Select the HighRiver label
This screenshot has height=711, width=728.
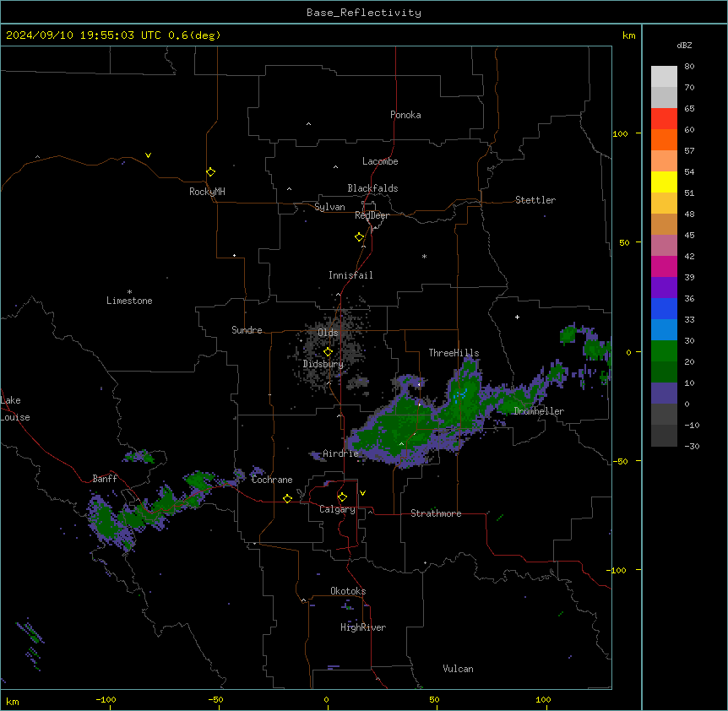tap(363, 627)
